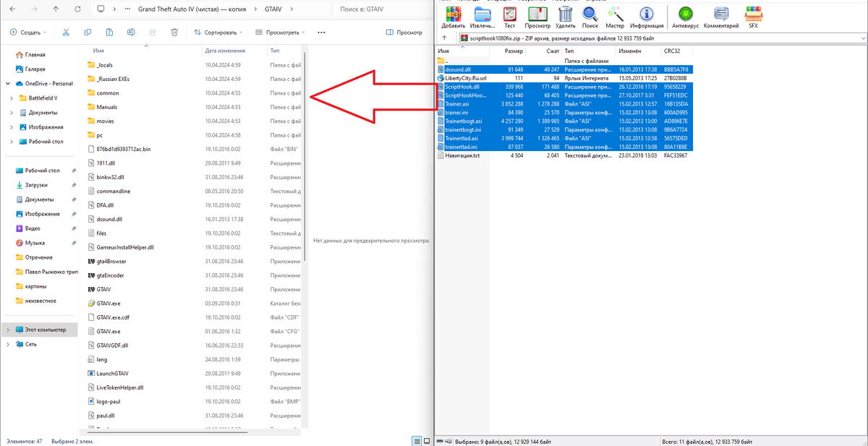
Task: Open the Просмотреть view dropdown
Action: point(280,33)
